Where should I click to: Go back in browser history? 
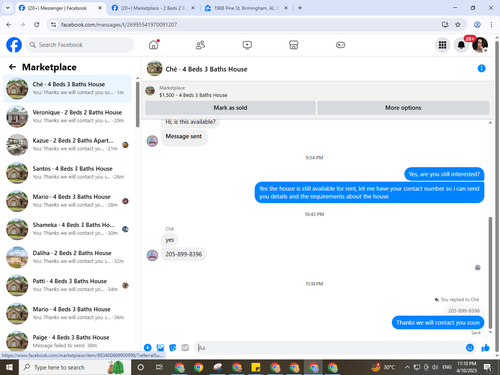click(x=9, y=25)
